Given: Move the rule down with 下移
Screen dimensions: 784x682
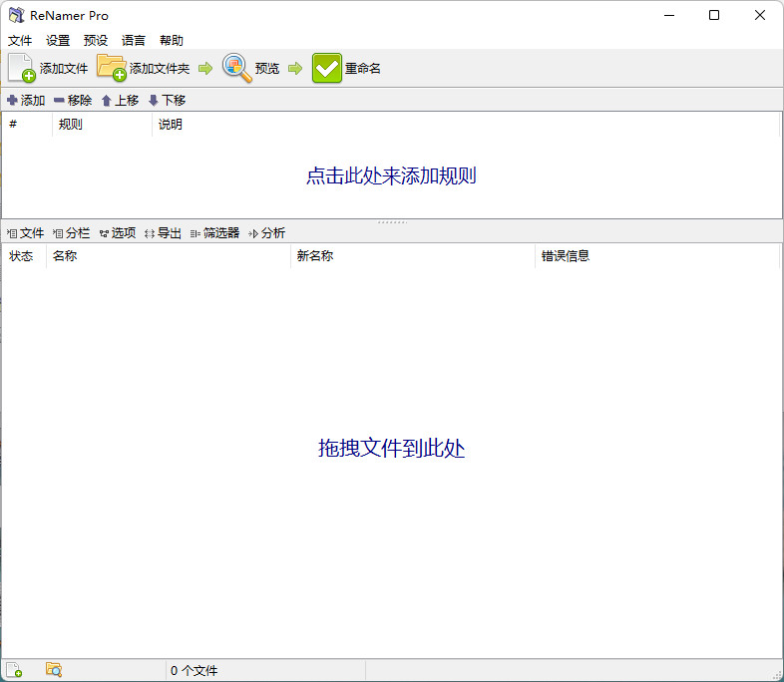Looking at the screenshot, I should (x=167, y=101).
